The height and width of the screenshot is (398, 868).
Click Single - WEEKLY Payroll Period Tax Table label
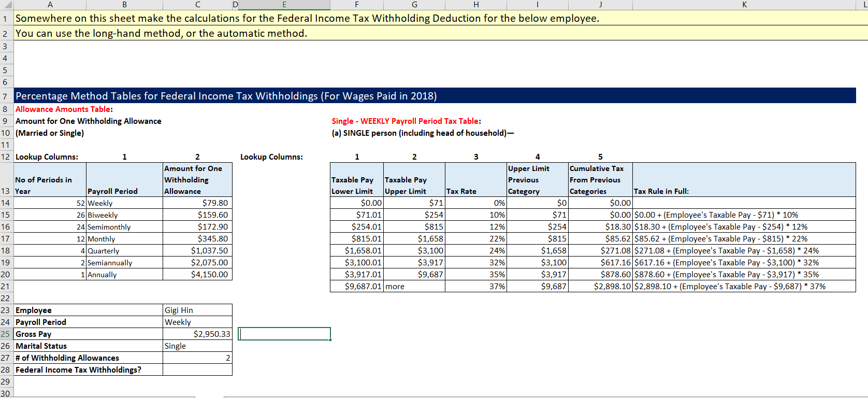pos(406,121)
